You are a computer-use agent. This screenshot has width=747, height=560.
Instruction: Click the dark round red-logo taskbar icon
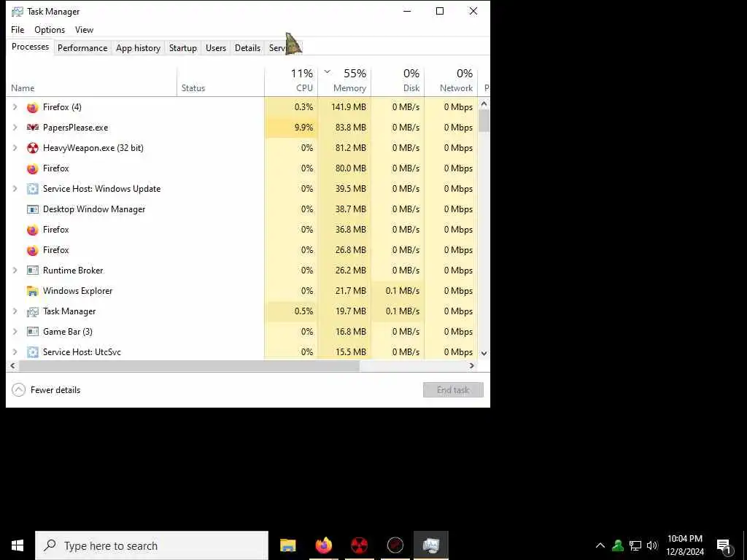coord(395,545)
